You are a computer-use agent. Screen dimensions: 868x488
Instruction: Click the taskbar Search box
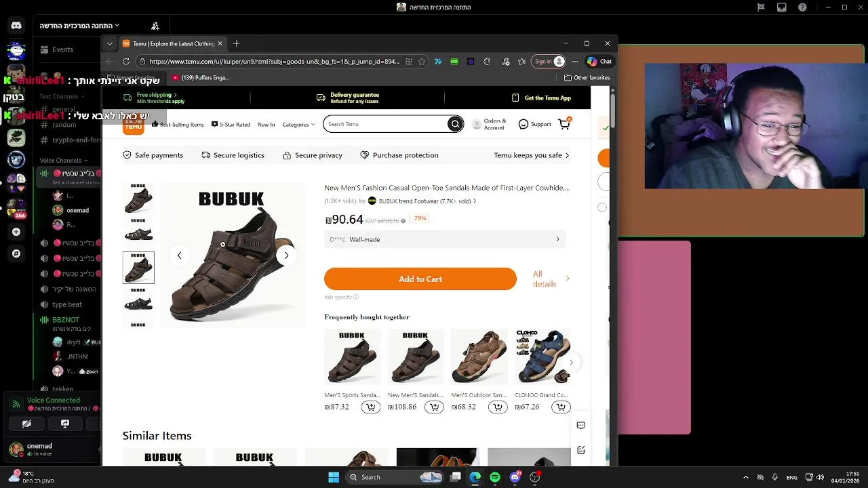(x=395, y=477)
